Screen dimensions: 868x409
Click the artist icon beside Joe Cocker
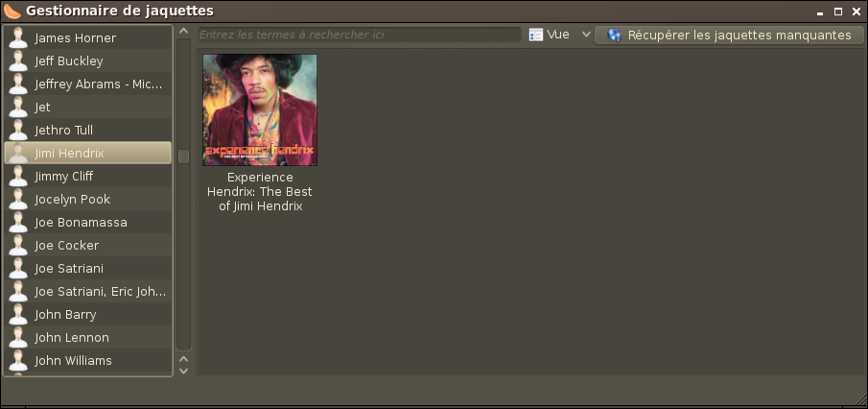[x=17, y=246]
